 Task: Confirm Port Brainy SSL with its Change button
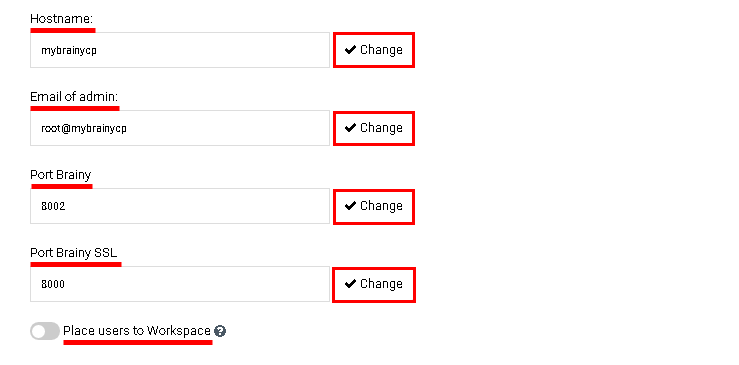tap(374, 285)
